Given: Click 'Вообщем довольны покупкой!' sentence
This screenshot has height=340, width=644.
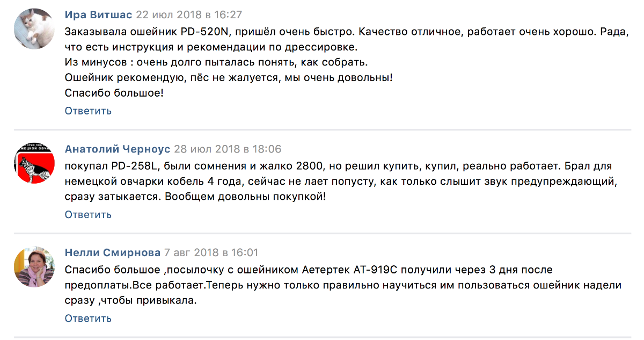Looking at the screenshot, I should click(245, 197).
